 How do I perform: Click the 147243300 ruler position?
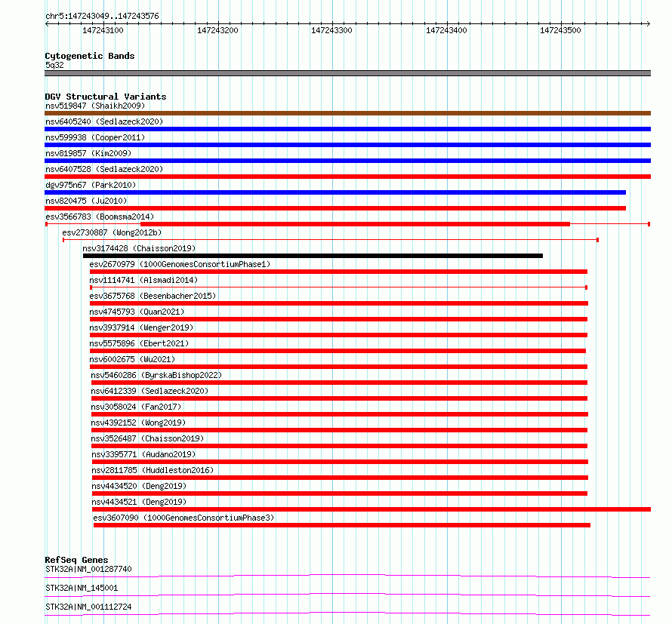coord(331,30)
